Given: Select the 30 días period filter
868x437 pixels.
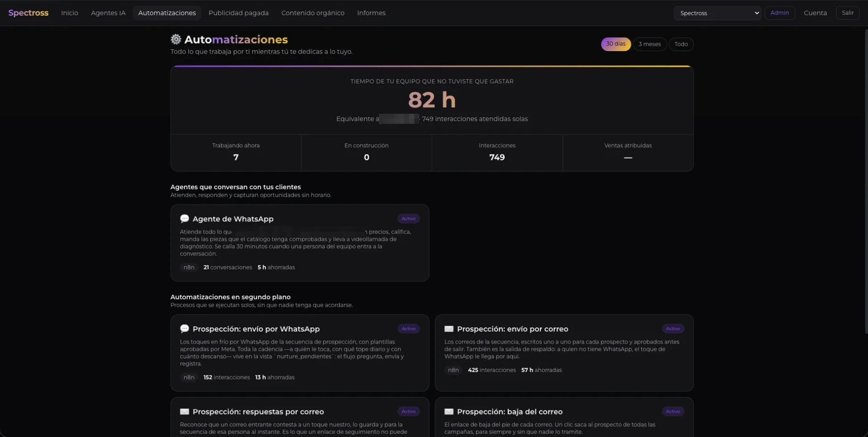Looking at the screenshot, I should pyautogui.click(x=616, y=44).
